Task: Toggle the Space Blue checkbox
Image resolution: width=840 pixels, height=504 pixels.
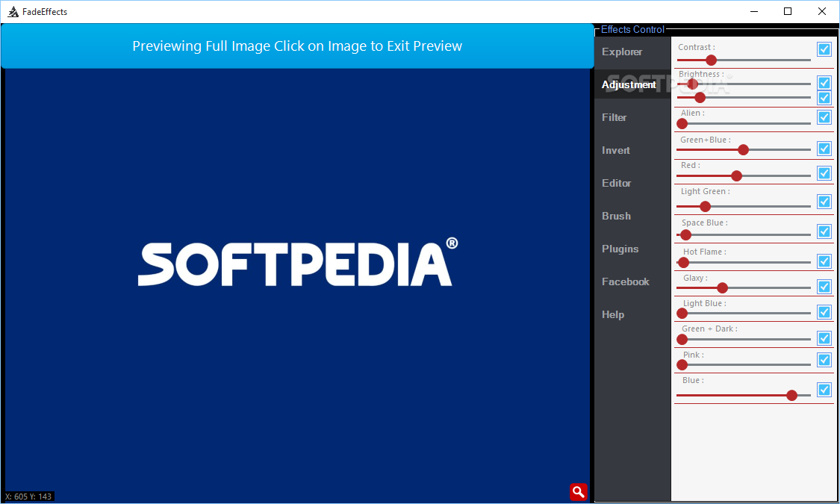Action: tap(824, 231)
